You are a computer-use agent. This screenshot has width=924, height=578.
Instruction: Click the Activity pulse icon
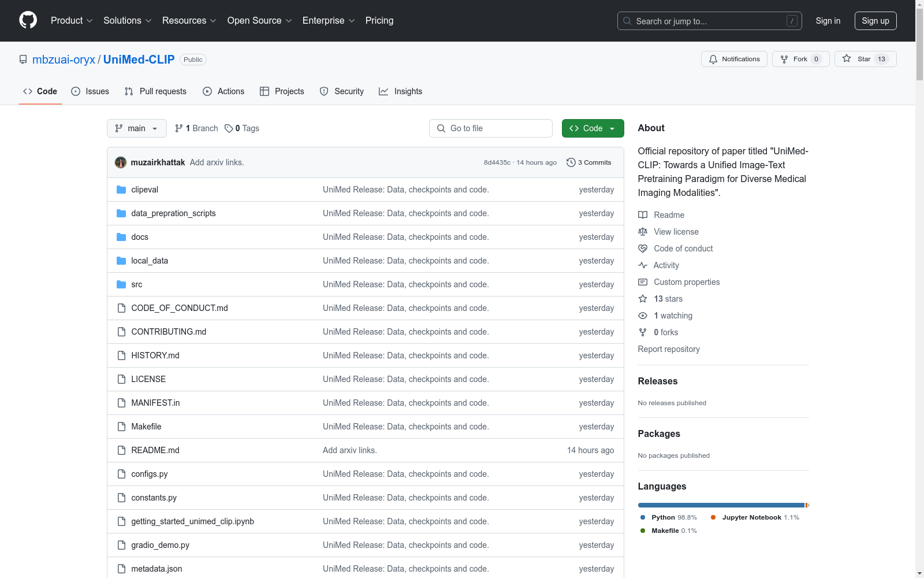coord(643,265)
